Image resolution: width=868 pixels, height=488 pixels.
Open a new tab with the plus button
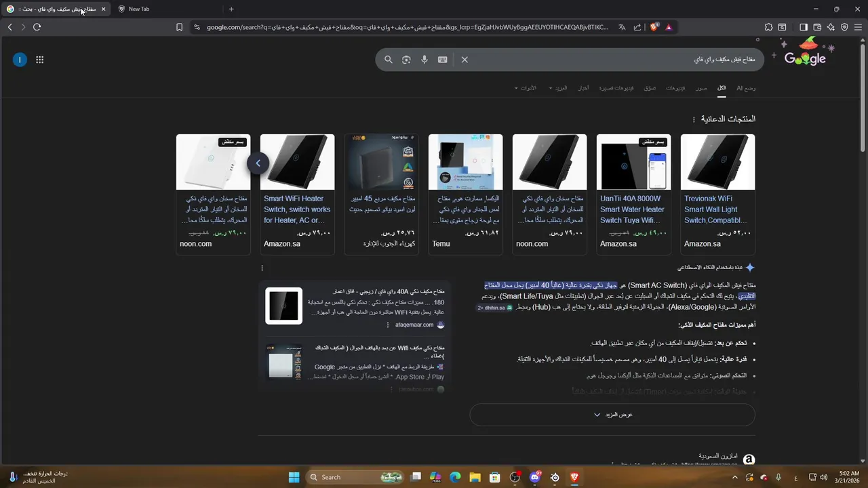coord(231,9)
